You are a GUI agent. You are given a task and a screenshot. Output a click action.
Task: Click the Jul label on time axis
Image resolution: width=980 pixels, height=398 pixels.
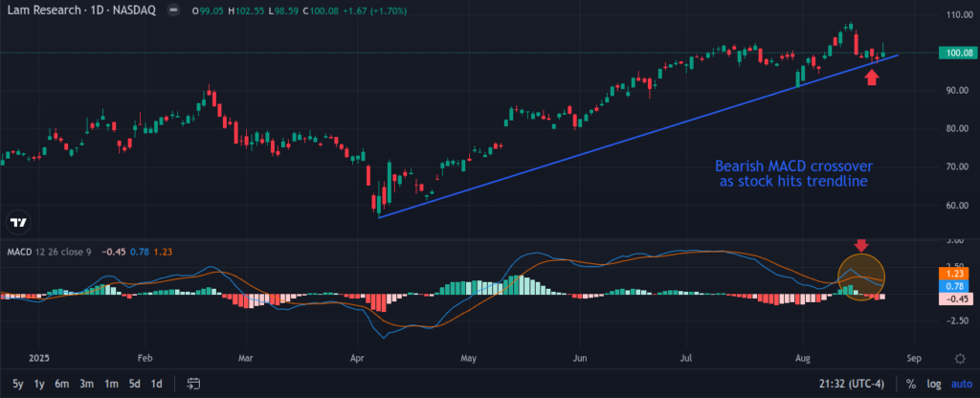click(686, 359)
